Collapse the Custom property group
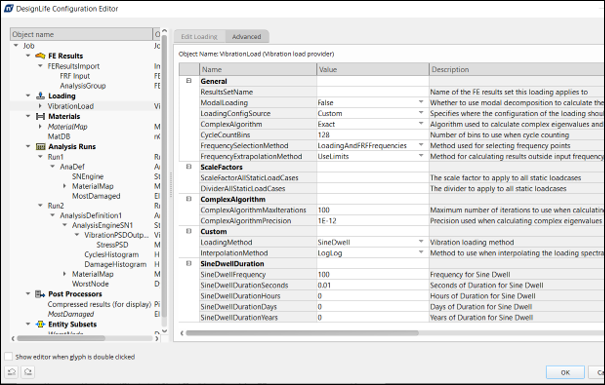Image resolution: width=605 pixels, height=385 pixels. point(189,231)
